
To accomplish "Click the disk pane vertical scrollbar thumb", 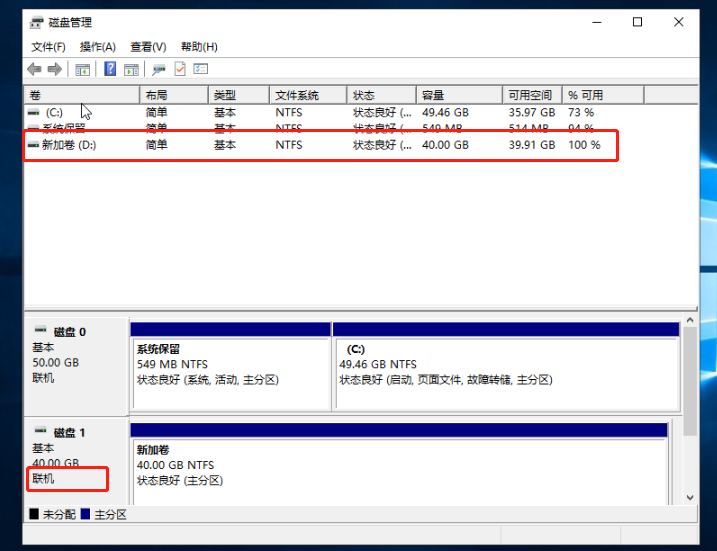I will click(690, 381).
